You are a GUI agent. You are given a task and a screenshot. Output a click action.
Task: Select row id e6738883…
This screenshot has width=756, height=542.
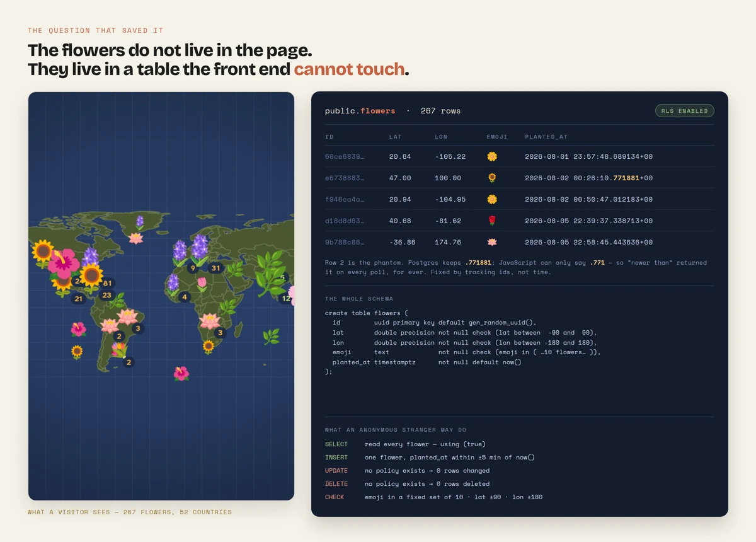(x=344, y=178)
